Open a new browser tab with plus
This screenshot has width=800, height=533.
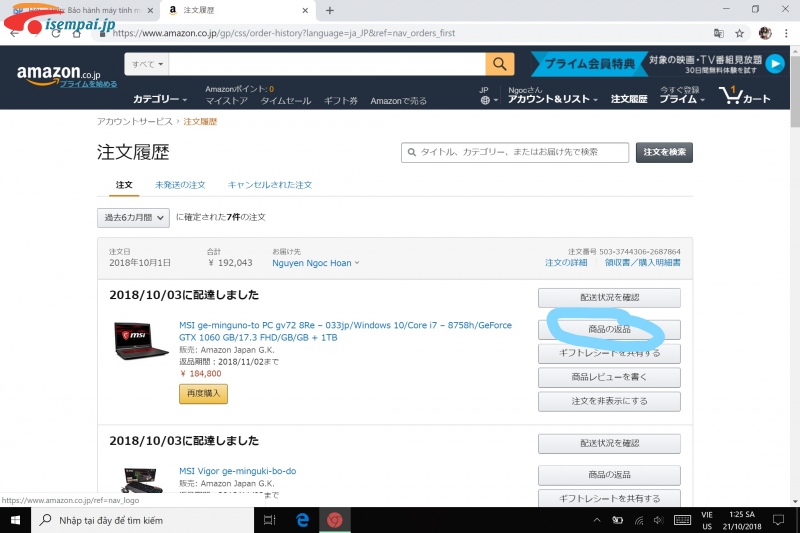330,10
